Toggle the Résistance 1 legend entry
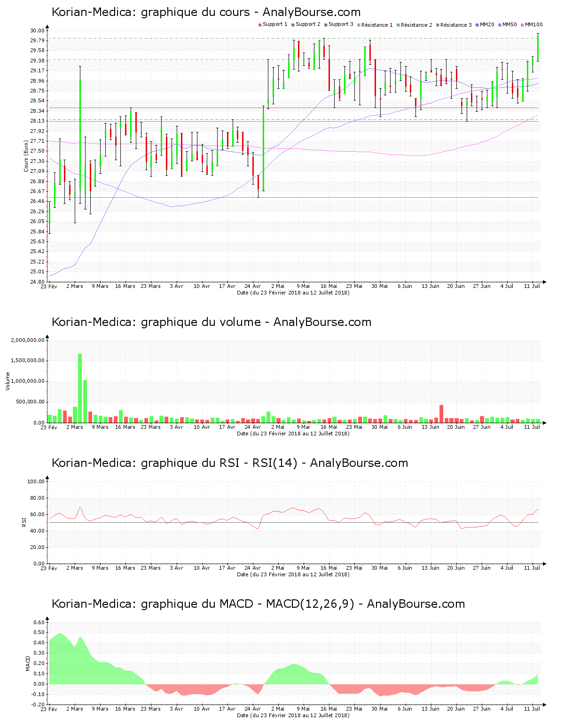The width and height of the screenshot is (564, 728). click(376, 25)
